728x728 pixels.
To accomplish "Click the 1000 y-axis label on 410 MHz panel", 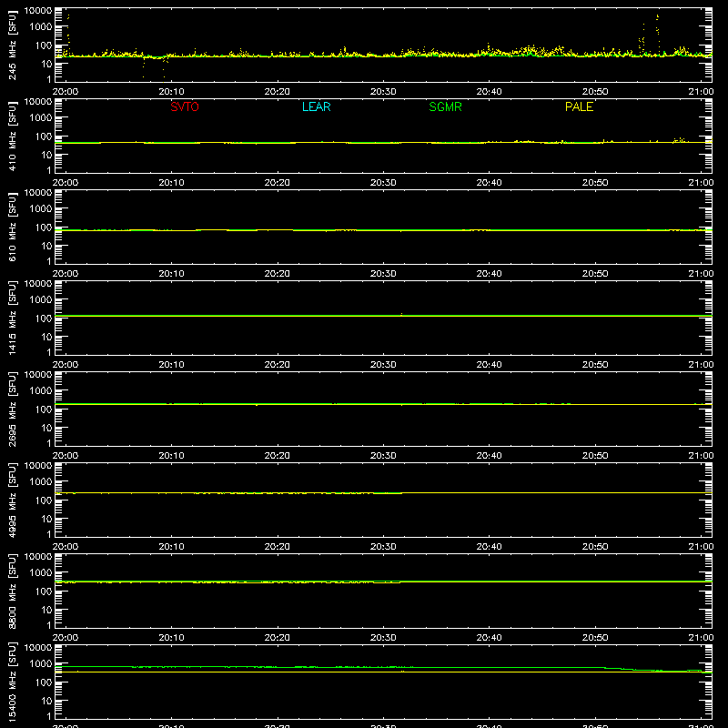I will 41,118.
